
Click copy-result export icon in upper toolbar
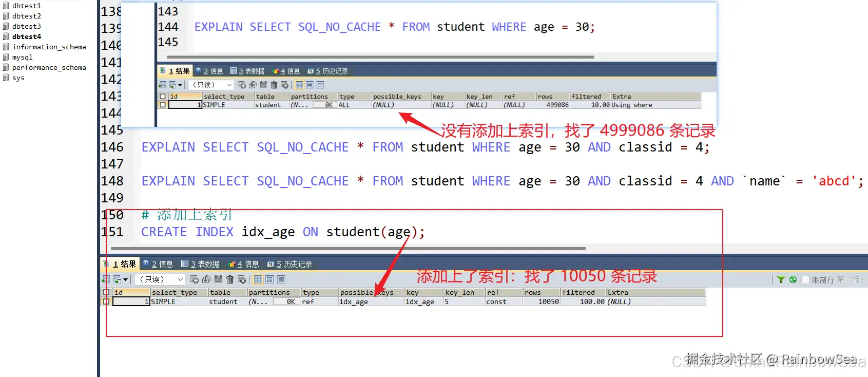[x=172, y=85]
